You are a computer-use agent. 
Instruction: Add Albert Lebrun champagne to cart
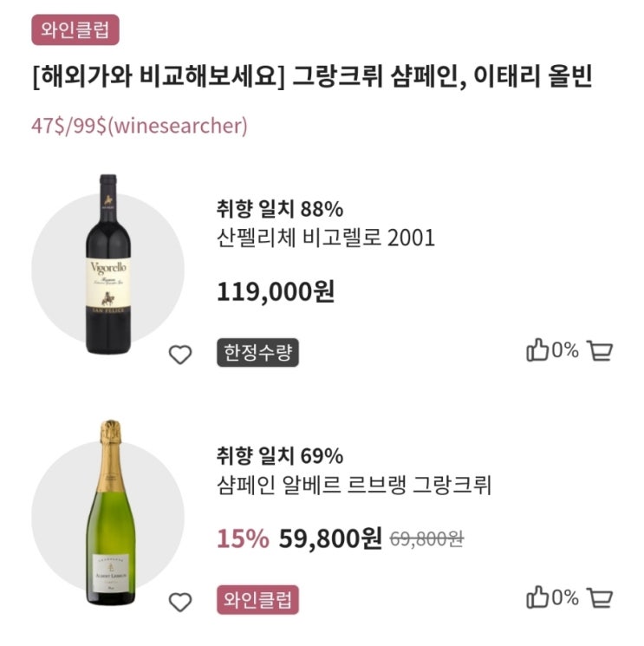600,597
